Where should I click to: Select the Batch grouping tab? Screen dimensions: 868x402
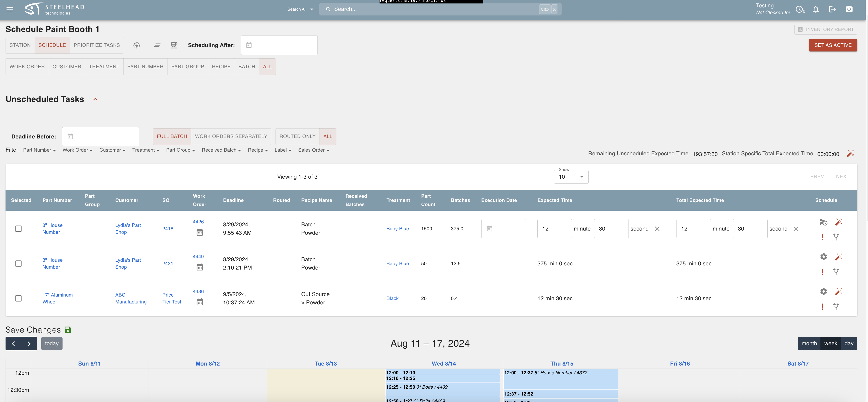click(x=247, y=67)
